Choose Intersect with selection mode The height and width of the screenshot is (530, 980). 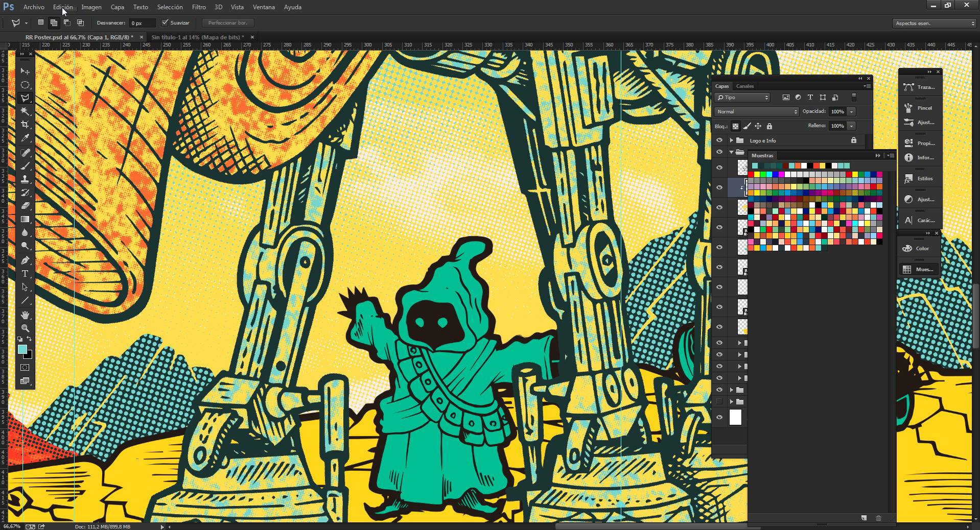[x=80, y=22]
